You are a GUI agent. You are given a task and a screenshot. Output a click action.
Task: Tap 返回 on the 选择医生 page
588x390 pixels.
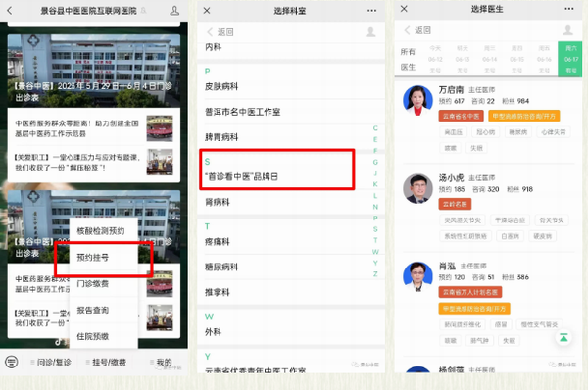pos(417,30)
